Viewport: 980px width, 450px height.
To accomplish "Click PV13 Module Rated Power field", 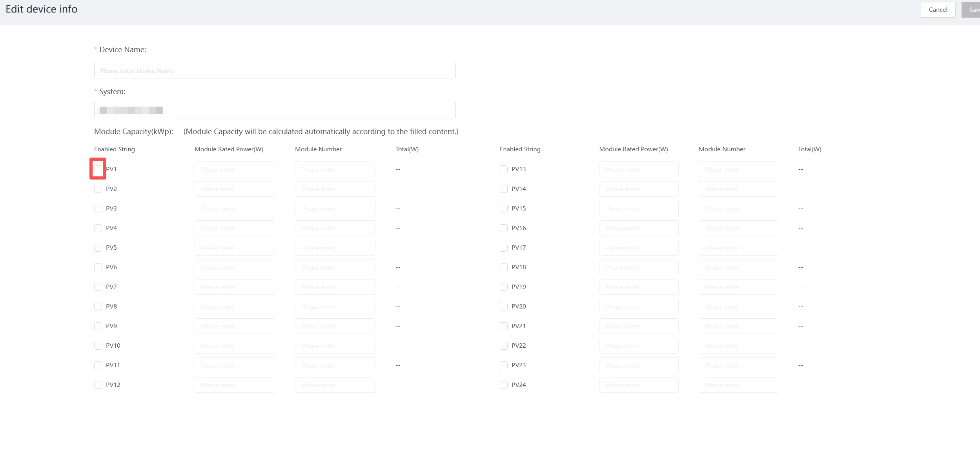I will point(639,169).
